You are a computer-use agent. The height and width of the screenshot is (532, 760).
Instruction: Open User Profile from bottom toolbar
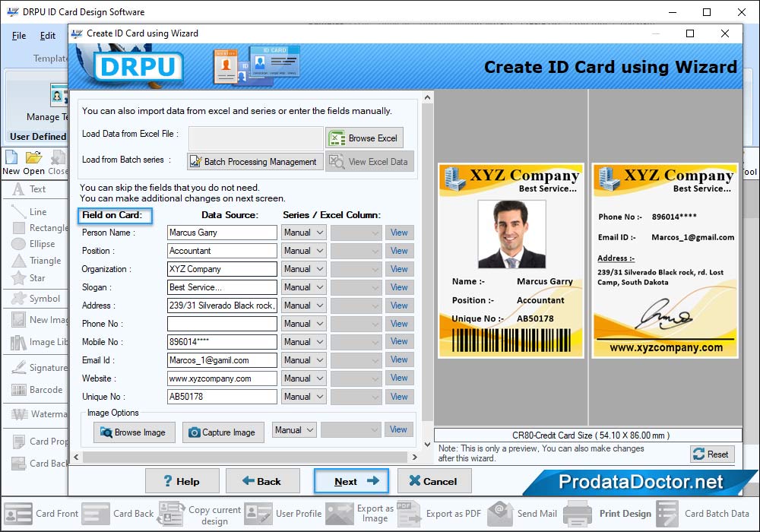[283, 514]
